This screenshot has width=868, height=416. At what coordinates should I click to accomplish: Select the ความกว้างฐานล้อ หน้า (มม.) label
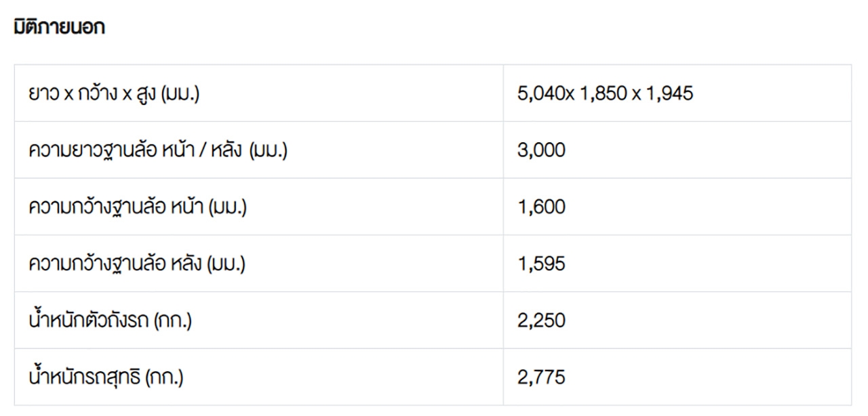click(x=137, y=207)
